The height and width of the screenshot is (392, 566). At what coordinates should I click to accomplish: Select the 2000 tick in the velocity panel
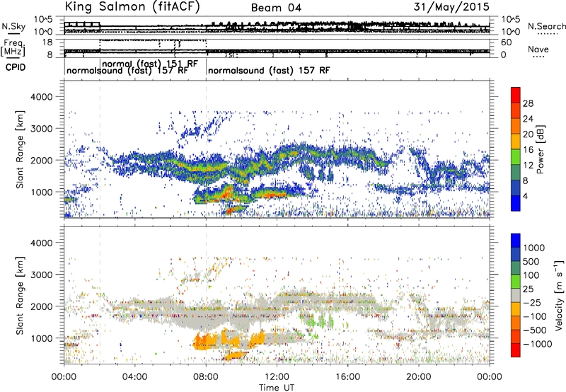tap(41, 306)
